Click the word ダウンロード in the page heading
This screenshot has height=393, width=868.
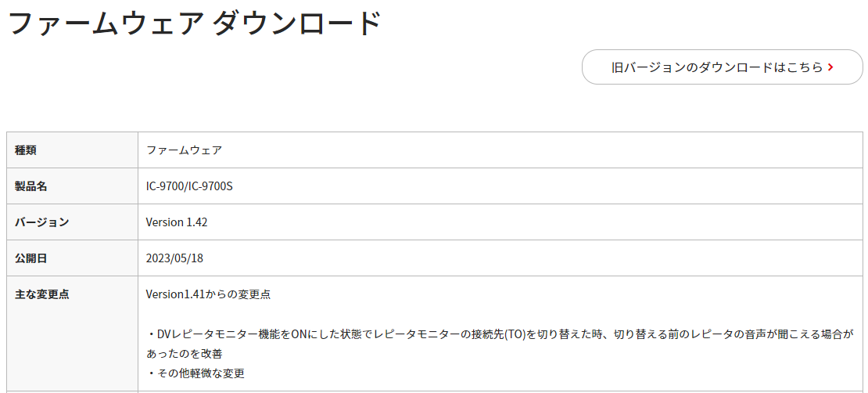pyautogui.click(x=297, y=23)
